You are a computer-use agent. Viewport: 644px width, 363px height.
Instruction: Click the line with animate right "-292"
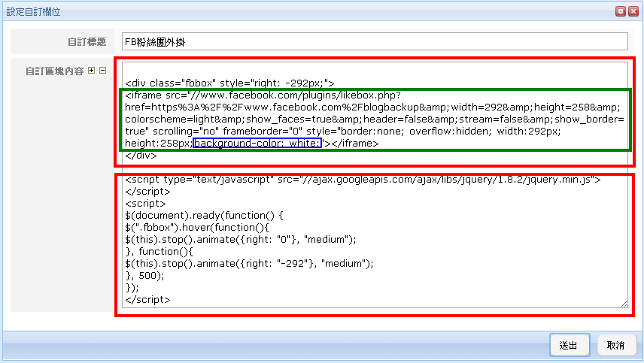249,263
